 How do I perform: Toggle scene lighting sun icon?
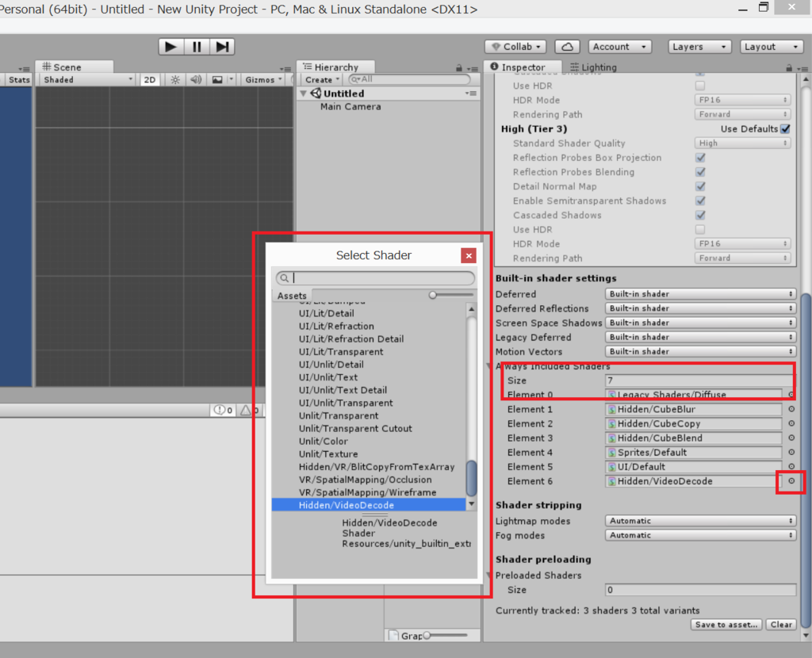[175, 80]
